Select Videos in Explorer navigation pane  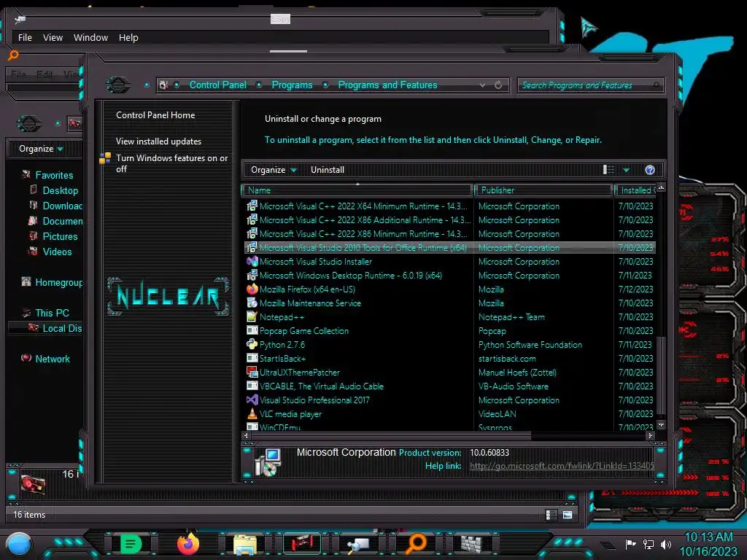(x=57, y=252)
